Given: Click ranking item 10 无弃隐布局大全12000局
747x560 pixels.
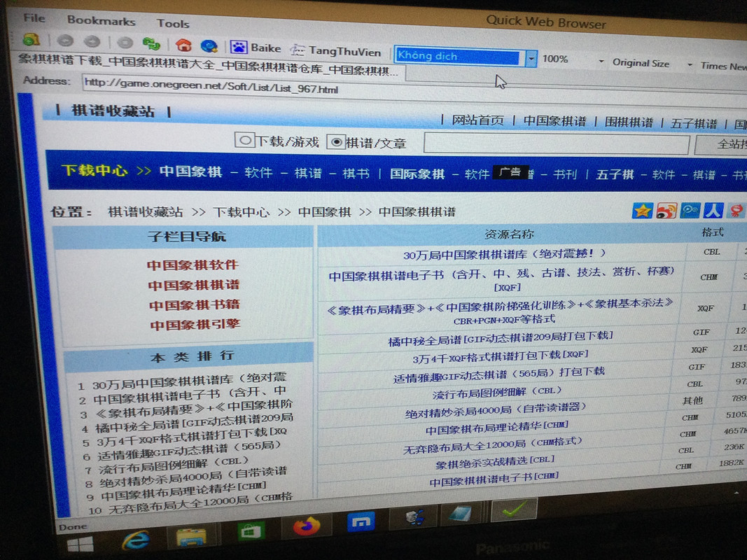Looking at the screenshot, I should [200, 504].
